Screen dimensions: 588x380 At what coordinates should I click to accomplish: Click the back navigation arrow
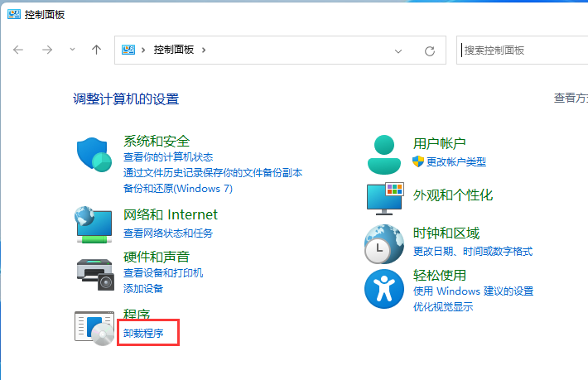point(18,50)
